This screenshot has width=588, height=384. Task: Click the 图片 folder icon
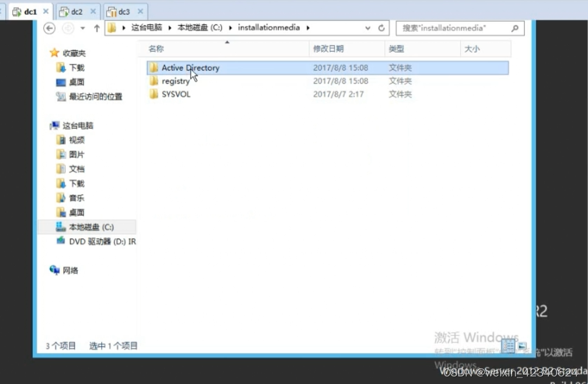point(61,154)
